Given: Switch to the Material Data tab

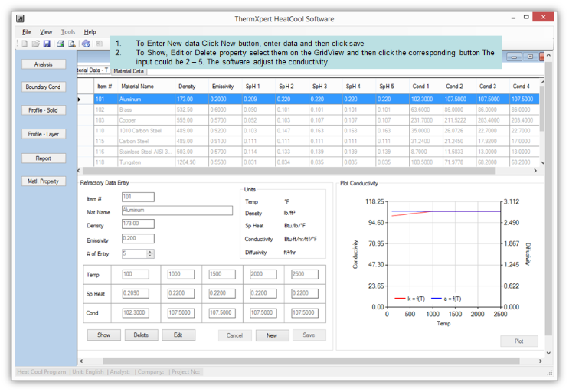Looking at the screenshot, I should tap(129, 71).
